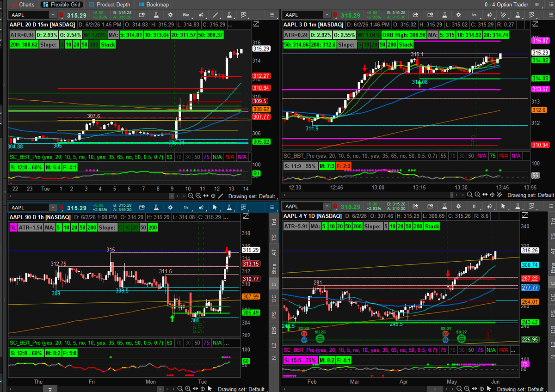Open studies flask in AAPL 1m chart toolbar

(444, 15)
